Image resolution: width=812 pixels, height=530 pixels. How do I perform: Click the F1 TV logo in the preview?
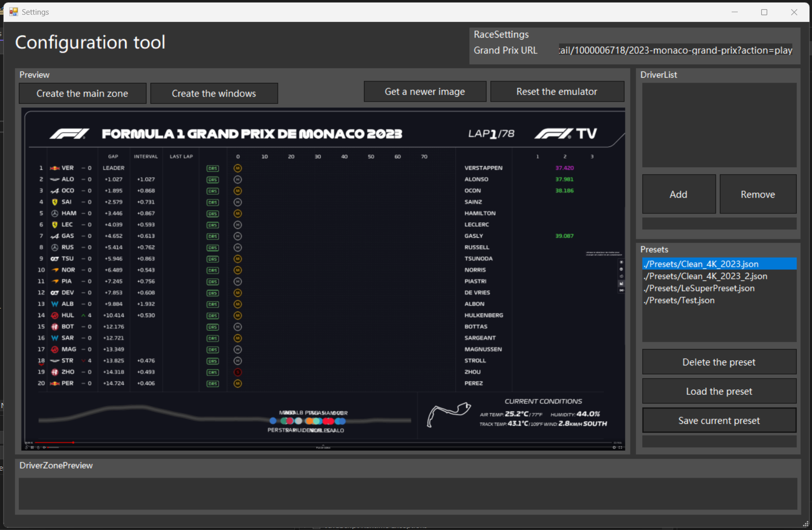565,134
